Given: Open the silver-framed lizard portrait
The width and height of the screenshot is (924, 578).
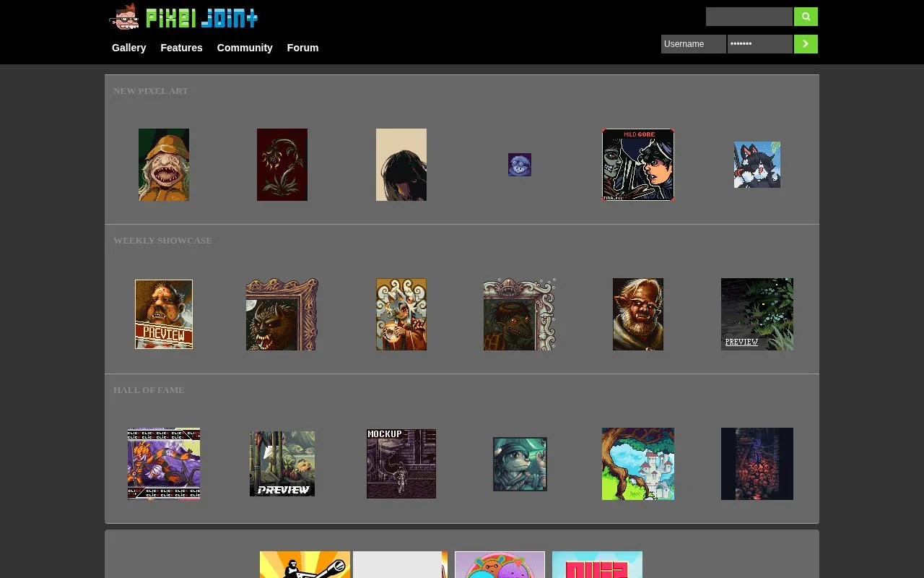Looking at the screenshot, I should click(x=520, y=314).
